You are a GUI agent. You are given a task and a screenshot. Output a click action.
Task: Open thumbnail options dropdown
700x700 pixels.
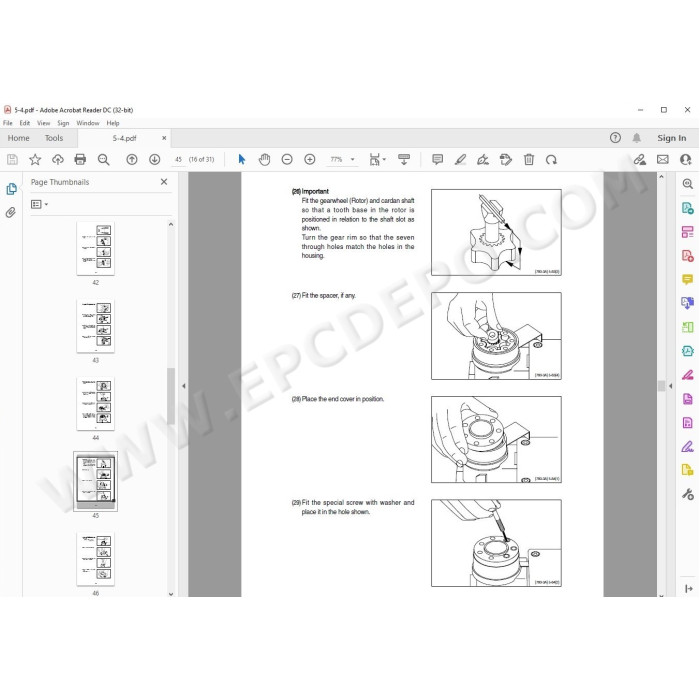[39, 204]
